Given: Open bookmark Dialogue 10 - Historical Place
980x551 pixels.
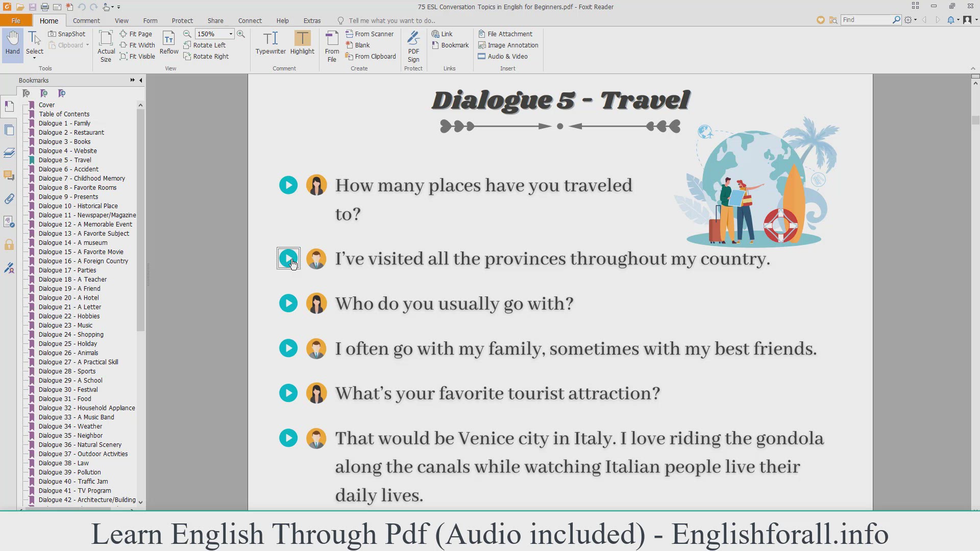Looking at the screenshot, I should coord(78,206).
